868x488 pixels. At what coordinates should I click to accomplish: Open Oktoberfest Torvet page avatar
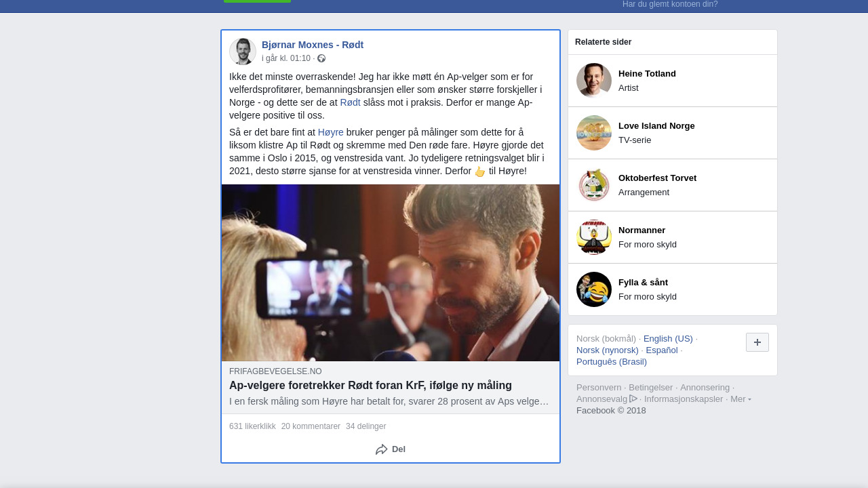click(x=594, y=185)
